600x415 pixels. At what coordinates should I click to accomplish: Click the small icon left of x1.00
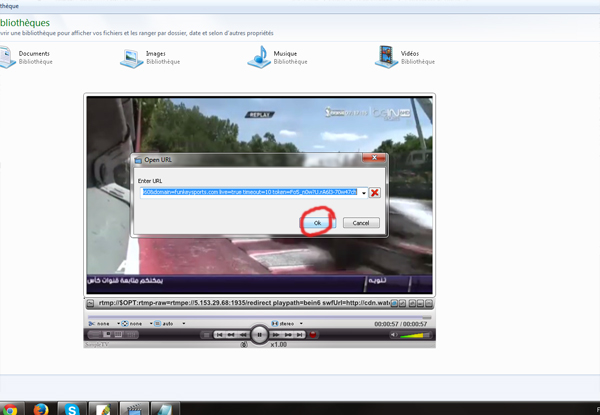(x=244, y=345)
